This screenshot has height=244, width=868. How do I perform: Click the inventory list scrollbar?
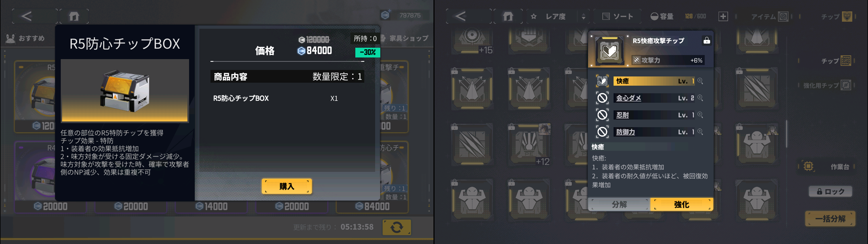[787, 134]
